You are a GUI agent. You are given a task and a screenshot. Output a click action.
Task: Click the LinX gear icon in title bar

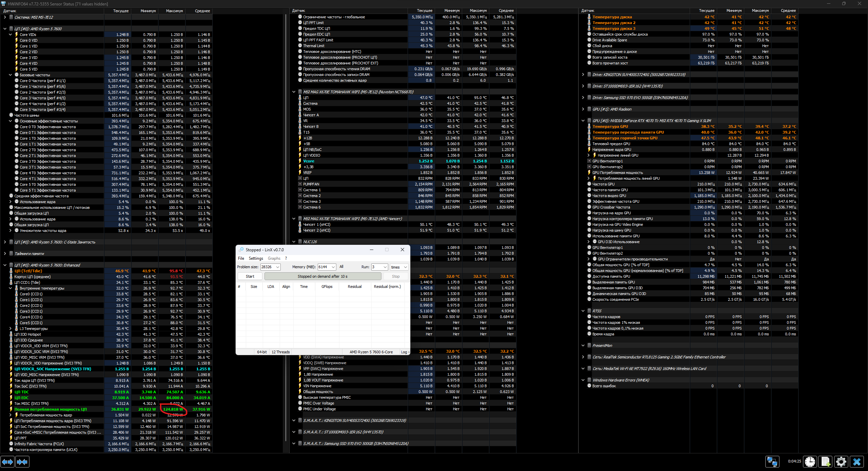coord(241,250)
